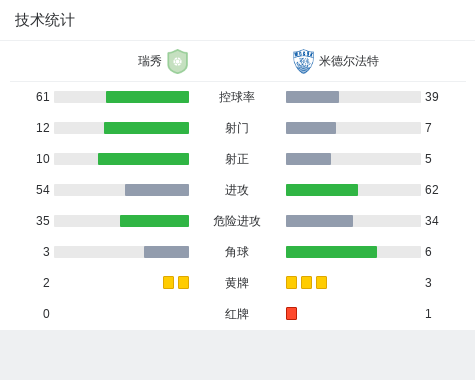The height and width of the screenshot is (380, 475).
Task: Click the 控球率 stat label
Action: [x=237, y=97]
